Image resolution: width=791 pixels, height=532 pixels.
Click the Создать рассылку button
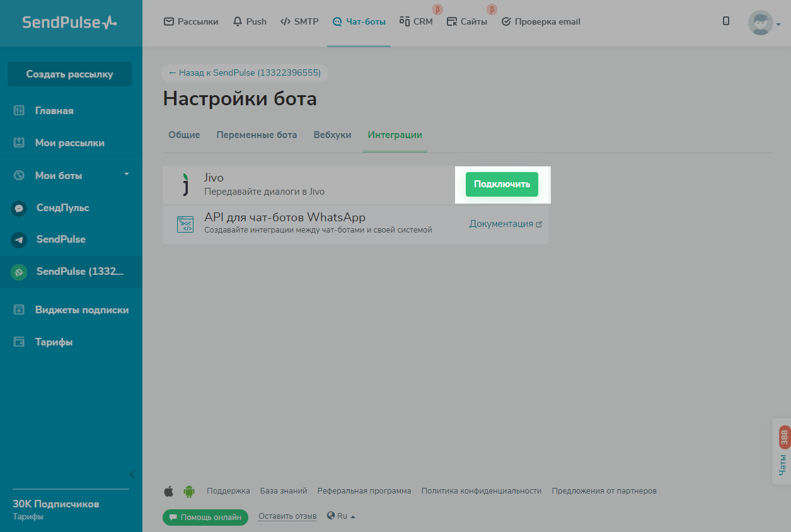click(69, 74)
